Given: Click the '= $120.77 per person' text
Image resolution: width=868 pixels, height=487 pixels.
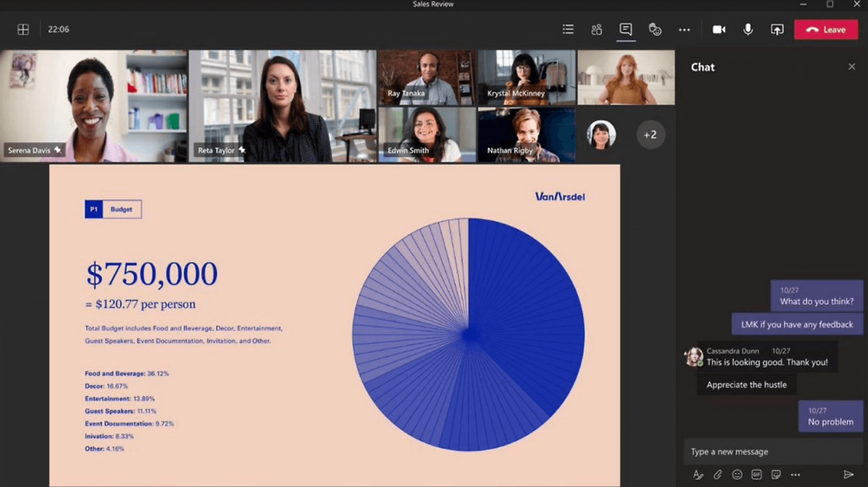Looking at the screenshot, I should [x=140, y=305].
